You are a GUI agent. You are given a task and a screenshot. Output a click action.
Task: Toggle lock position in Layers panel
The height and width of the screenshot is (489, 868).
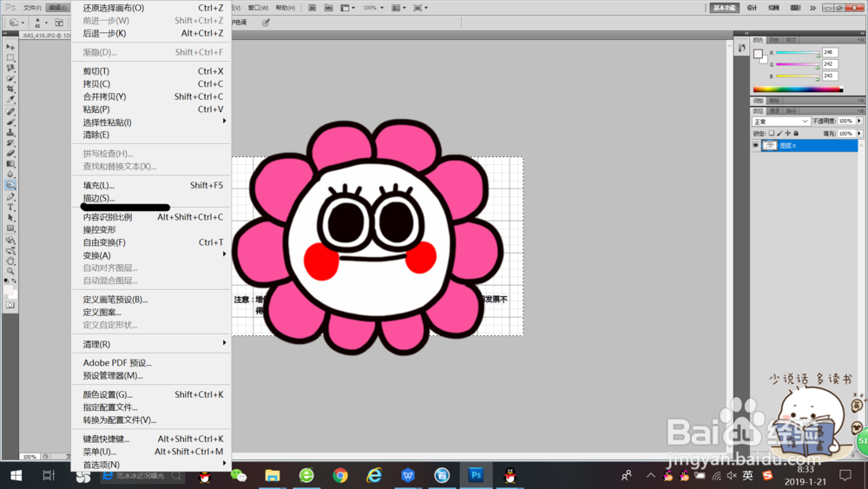tap(788, 134)
